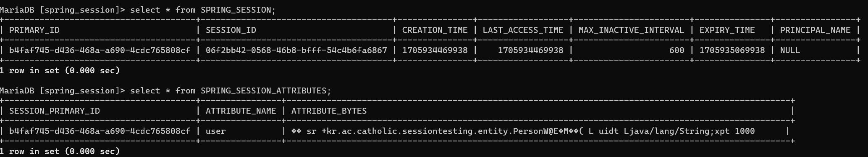Click the ATTRIBUTE_NAME column header
This screenshot has height=157, width=868.
pos(241,111)
